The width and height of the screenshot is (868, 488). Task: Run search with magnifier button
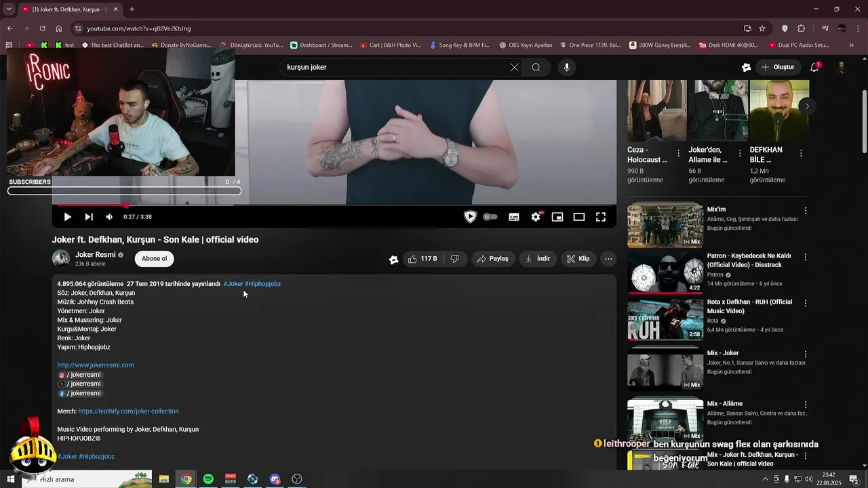click(x=536, y=67)
